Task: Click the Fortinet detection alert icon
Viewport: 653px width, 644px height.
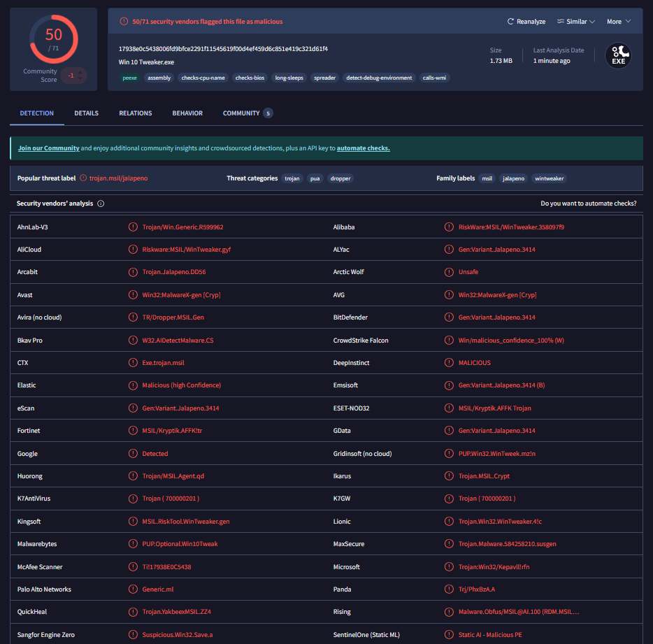Action: point(133,431)
